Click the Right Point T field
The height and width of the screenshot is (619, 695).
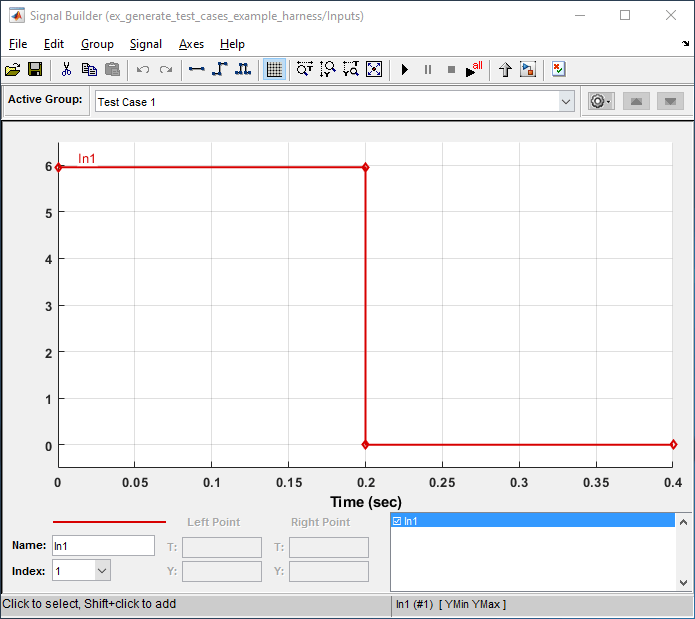coord(329,547)
